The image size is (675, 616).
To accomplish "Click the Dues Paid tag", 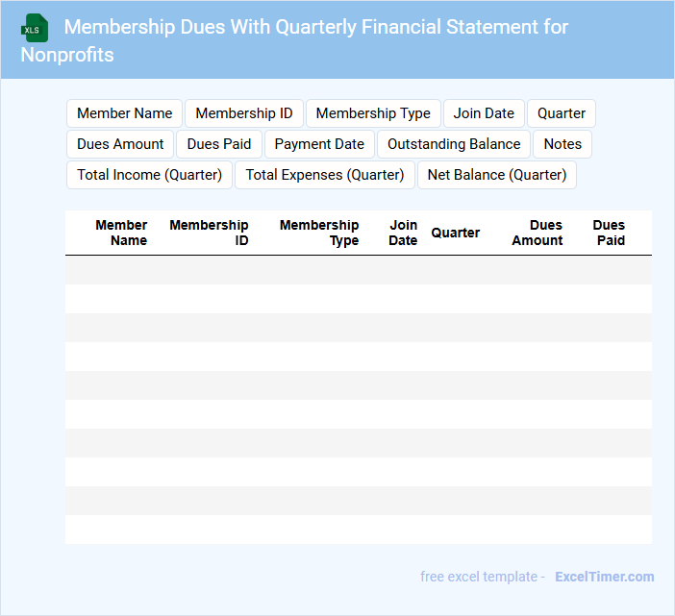I will click(218, 144).
